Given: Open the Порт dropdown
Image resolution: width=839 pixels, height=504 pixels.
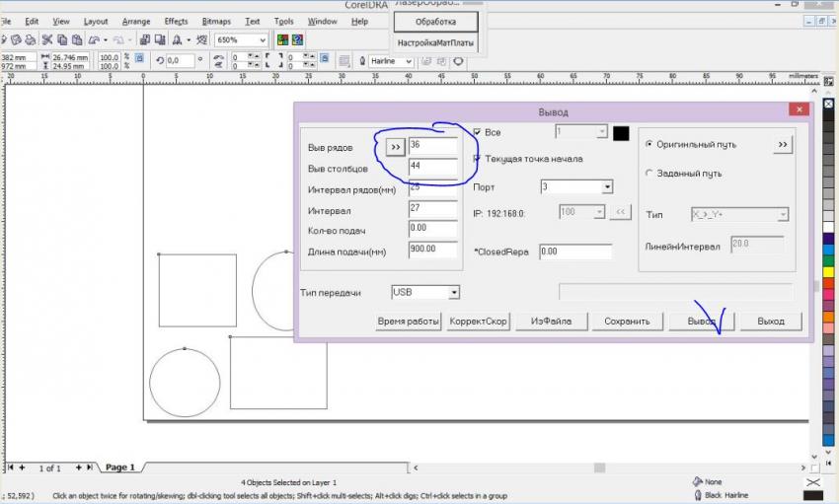Looking at the screenshot, I should coord(607,186).
